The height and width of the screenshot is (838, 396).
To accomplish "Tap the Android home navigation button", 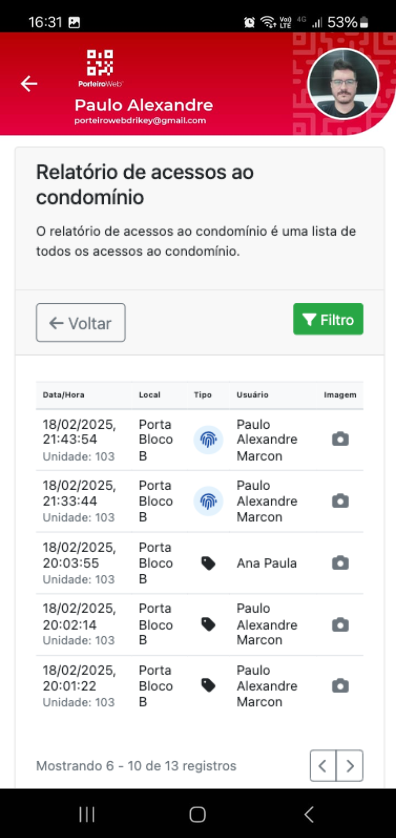I will (x=197, y=814).
